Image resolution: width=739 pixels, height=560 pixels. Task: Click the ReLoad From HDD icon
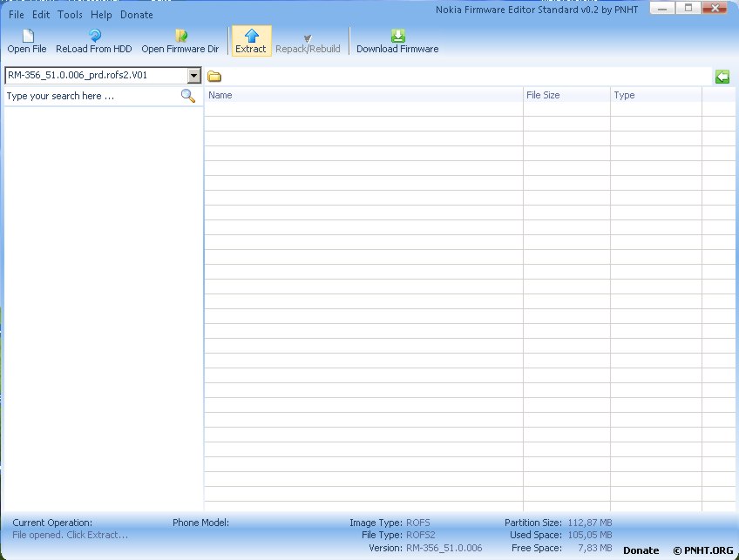pos(95,36)
